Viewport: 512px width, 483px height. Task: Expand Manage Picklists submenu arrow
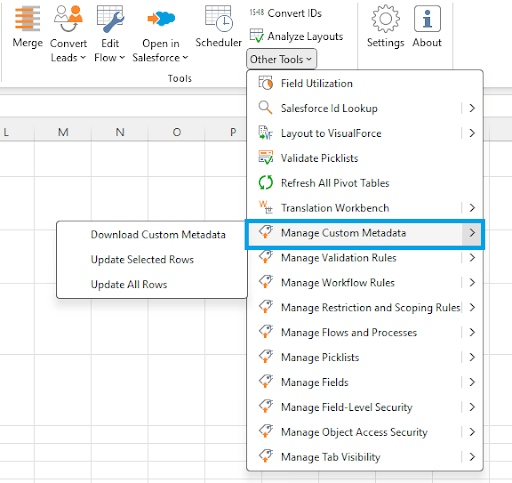point(472,357)
